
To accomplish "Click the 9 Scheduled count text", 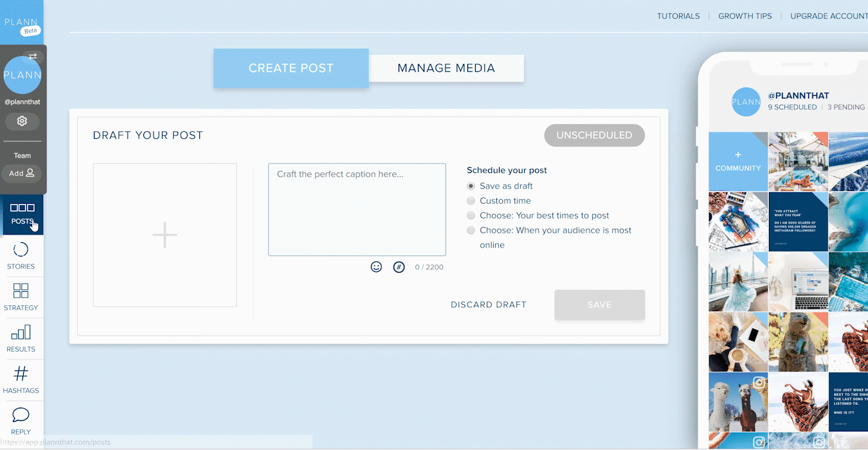I will pos(792,107).
